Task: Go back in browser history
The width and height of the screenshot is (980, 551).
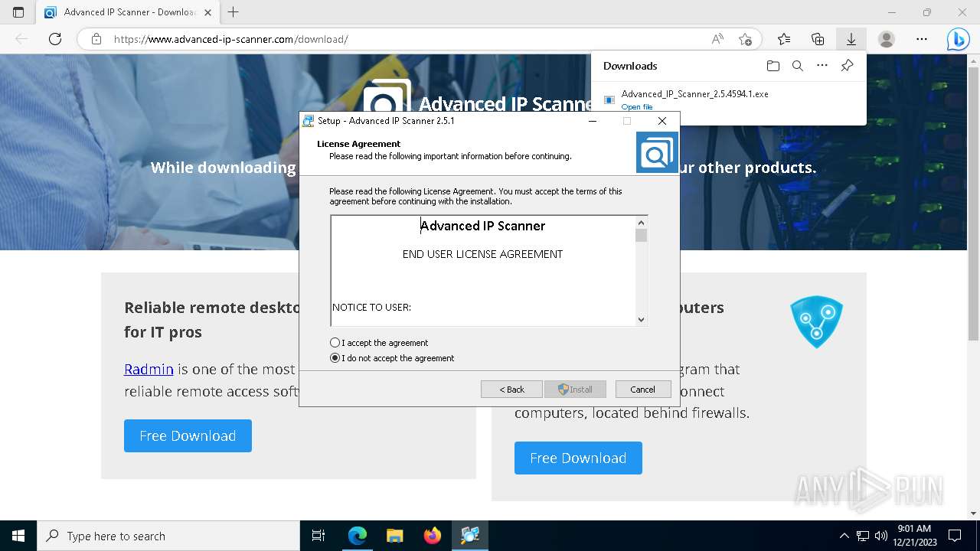Action: tap(21, 39)
